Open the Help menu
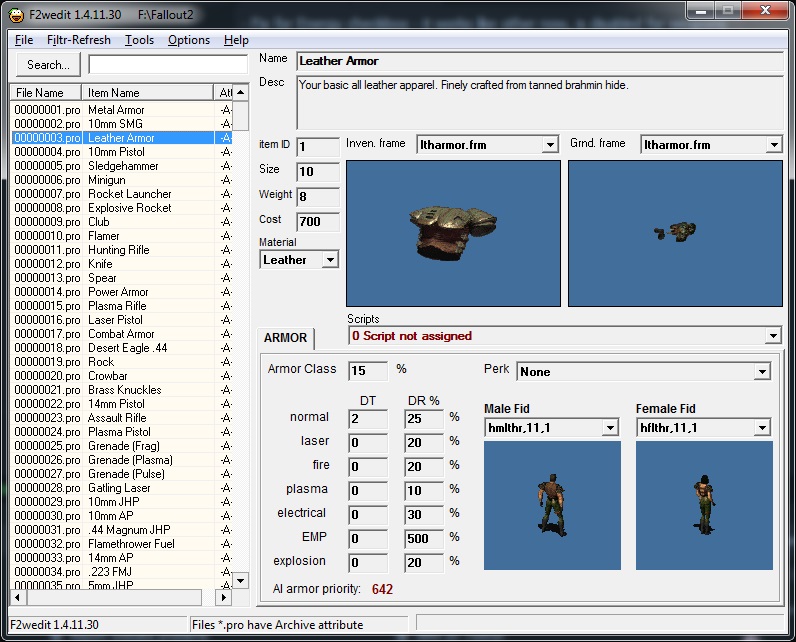Screen dimensions: 796x642 coord(236,40)
